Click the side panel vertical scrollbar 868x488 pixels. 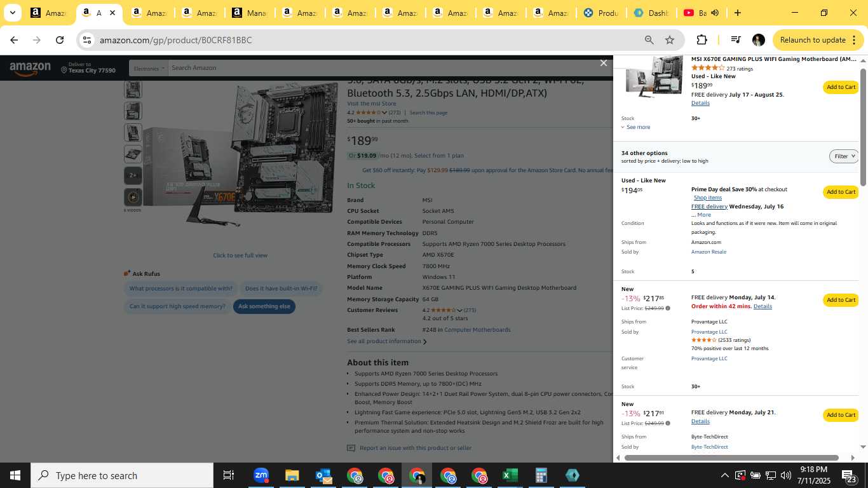[x=863, y=127]
